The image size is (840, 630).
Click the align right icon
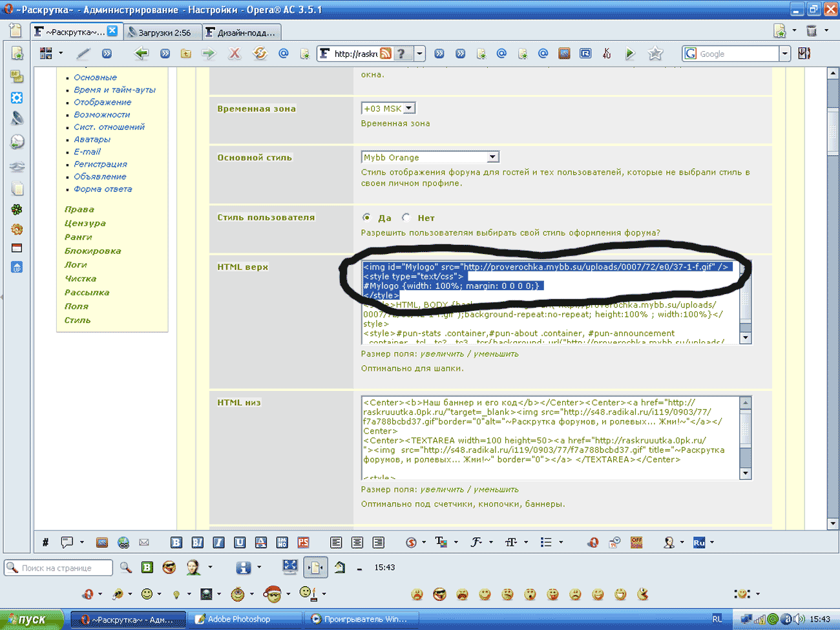[x=378, y=543]
